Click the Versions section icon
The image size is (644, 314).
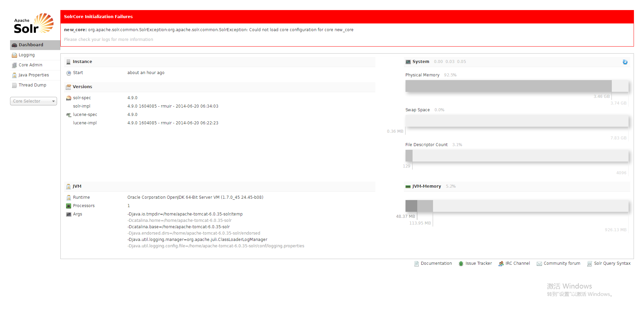click(x=68, y=87)
